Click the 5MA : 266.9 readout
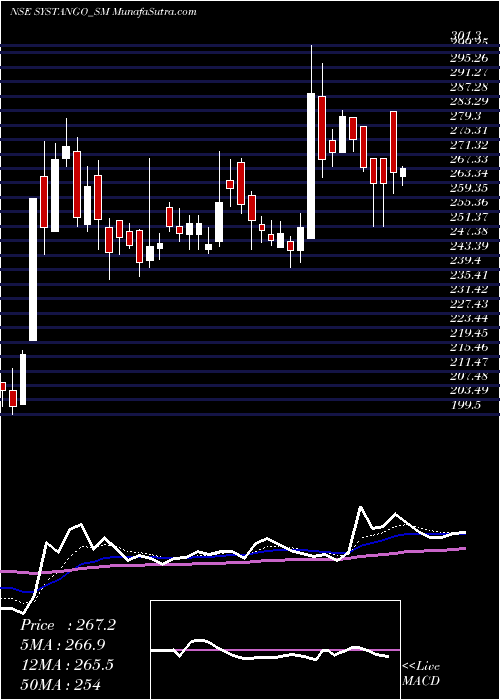This screenshot has width=500, height=700. (x=62, y=645)
